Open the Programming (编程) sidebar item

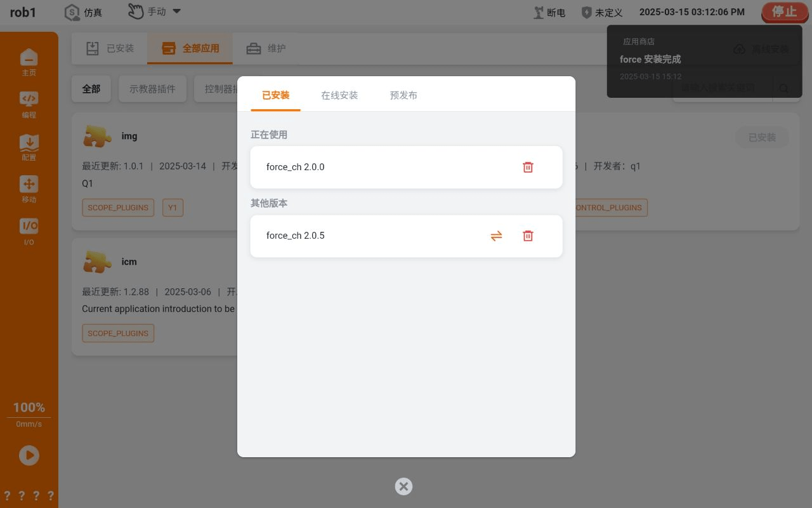click(x=29, y=105)
